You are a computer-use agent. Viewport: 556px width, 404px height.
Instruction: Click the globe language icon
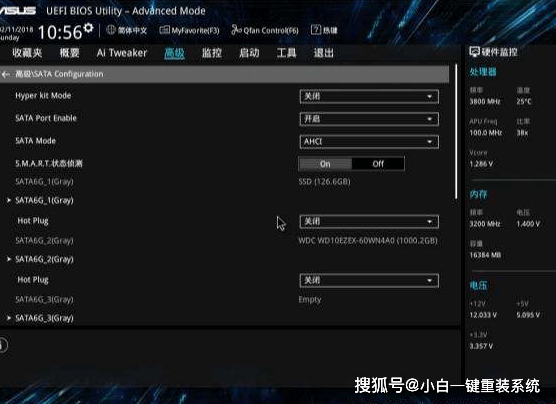pyautogui.click(x=111, y=30)
